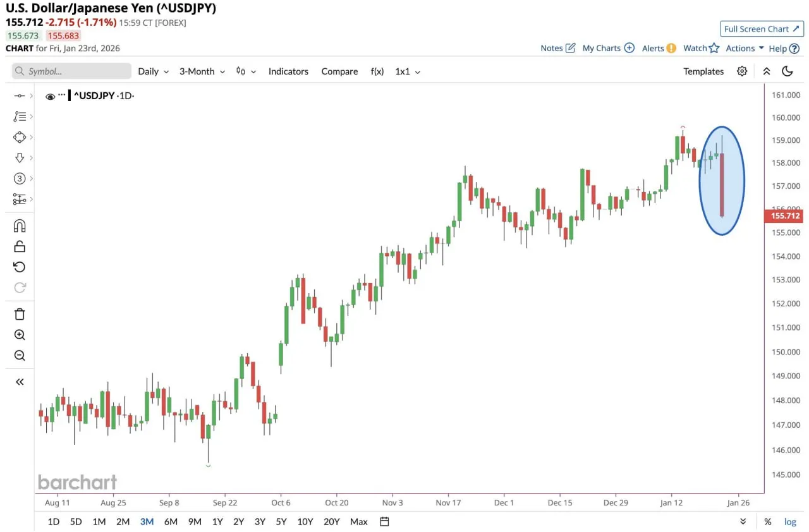Click the lock drawings icon
This screenshot has height=532, width=809.
pos(20,246)
